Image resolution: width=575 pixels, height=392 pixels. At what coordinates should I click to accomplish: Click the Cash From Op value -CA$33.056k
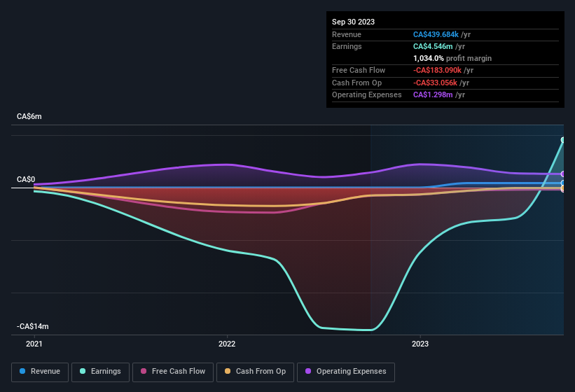[435, 83]
